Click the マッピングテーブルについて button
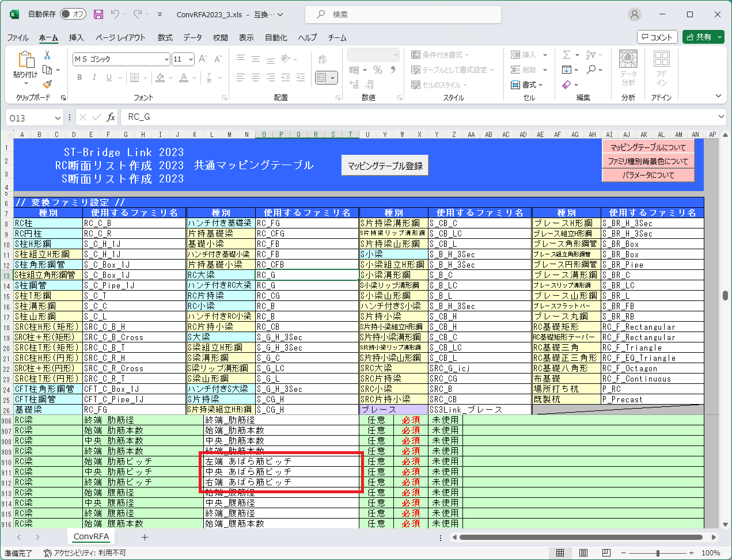Screen dimensions: 732x560 point(648,147)
